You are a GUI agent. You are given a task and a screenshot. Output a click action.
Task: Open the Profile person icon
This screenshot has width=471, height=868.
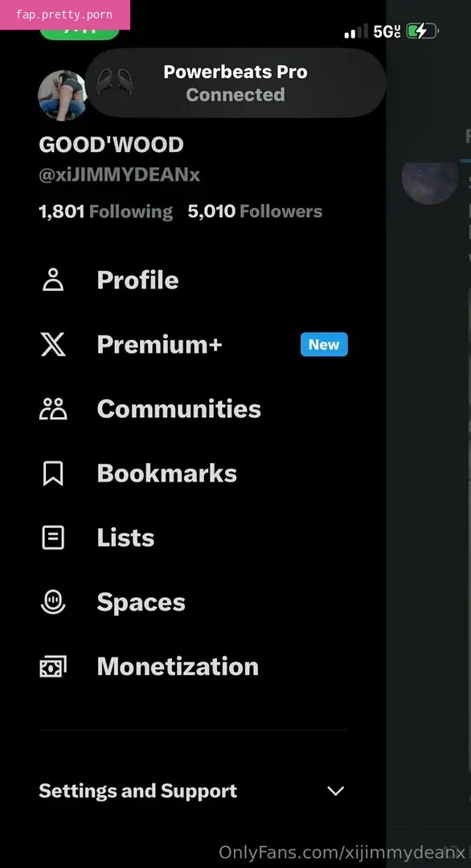tap(53, 280)
